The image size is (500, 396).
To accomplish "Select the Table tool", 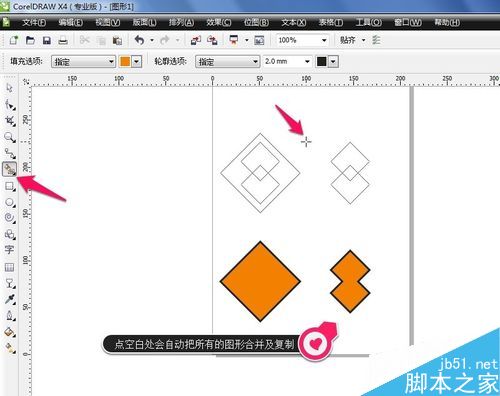I will [9, 267].
